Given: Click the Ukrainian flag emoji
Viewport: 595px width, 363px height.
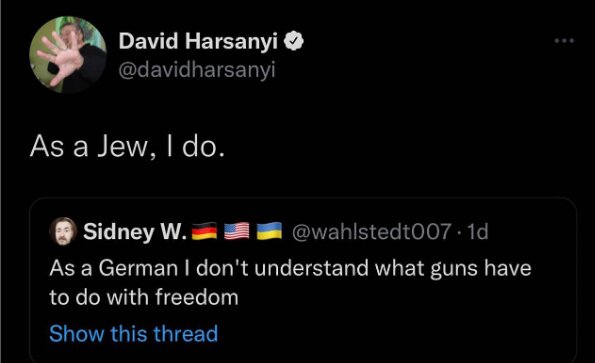Looking at the screenshot, I should tap(269, 231).
